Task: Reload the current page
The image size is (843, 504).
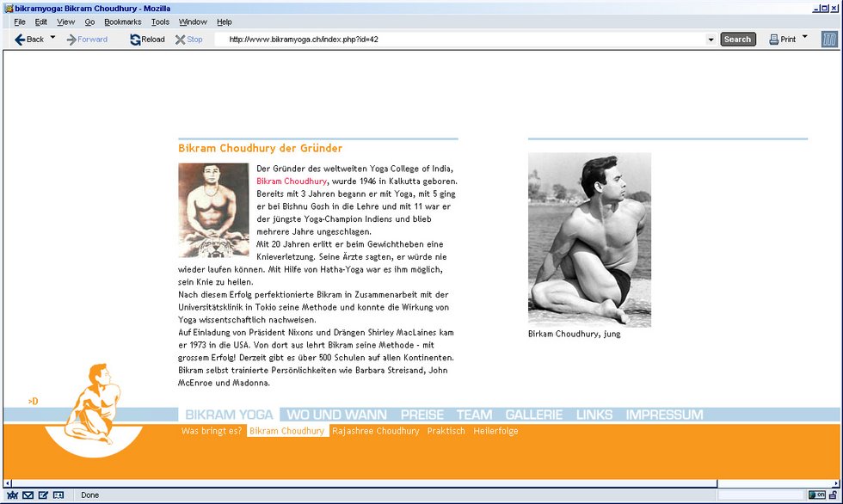Action: (x=147, y=40)
